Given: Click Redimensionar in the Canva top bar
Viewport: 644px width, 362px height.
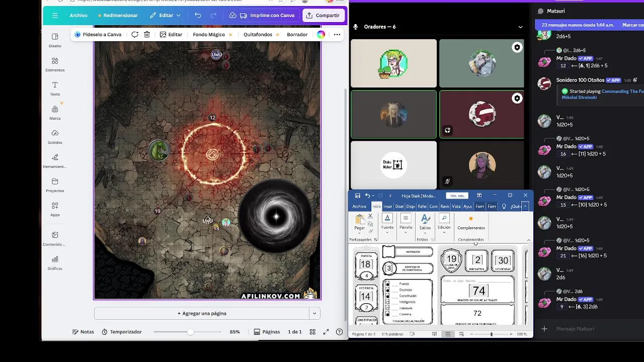Looking at the screenshot, I should click(x=117, y=16).
